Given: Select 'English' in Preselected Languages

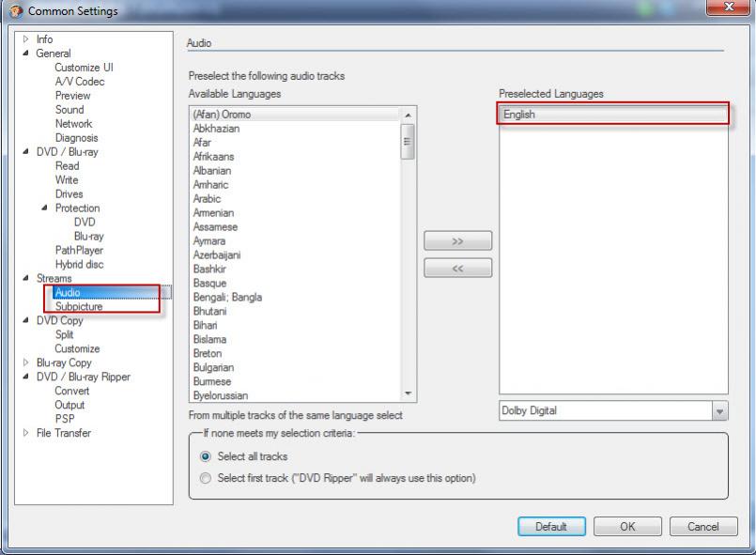Looking at the screenshot, I should pyautogui.click(x=613, y=115).
